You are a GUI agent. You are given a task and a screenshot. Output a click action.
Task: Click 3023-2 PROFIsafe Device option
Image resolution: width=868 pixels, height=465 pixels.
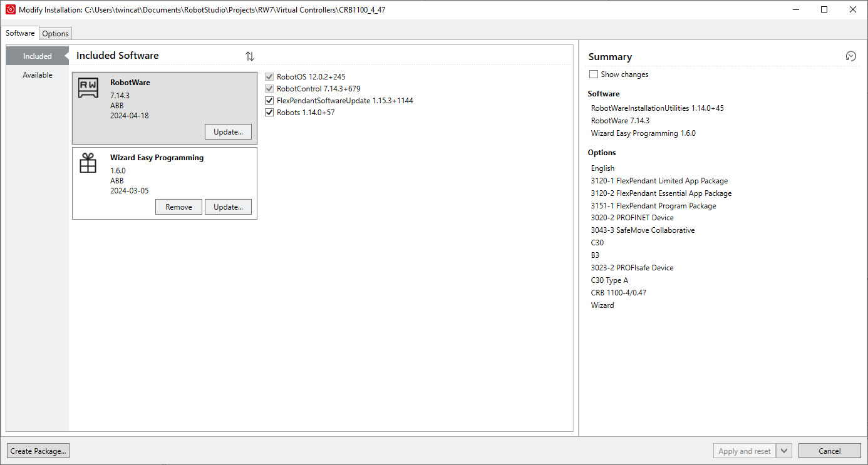pyautogui.click(x=632, y=268)
